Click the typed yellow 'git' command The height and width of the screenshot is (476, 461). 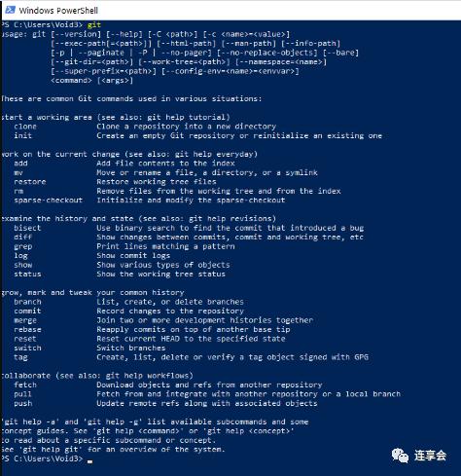(94, 25)
